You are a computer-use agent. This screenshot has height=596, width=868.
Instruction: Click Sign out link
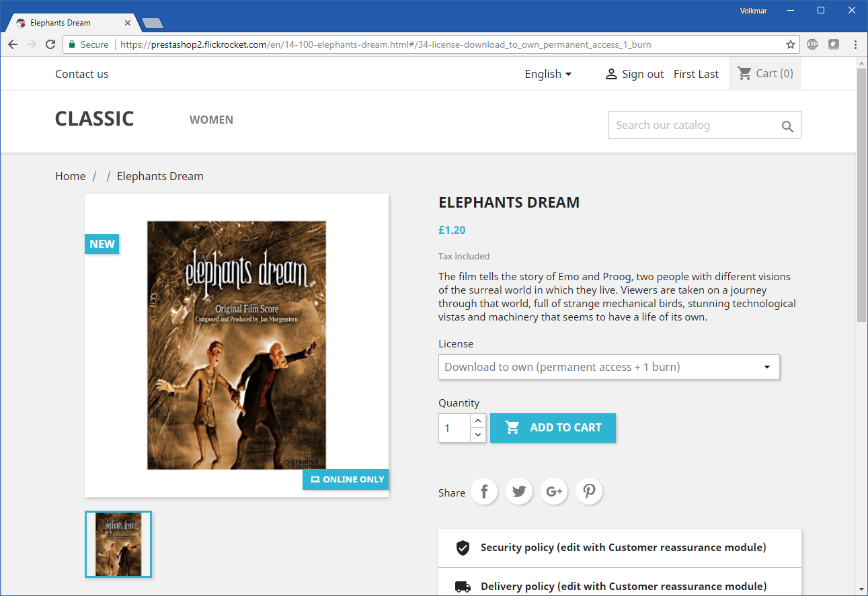tap(635, 74)
